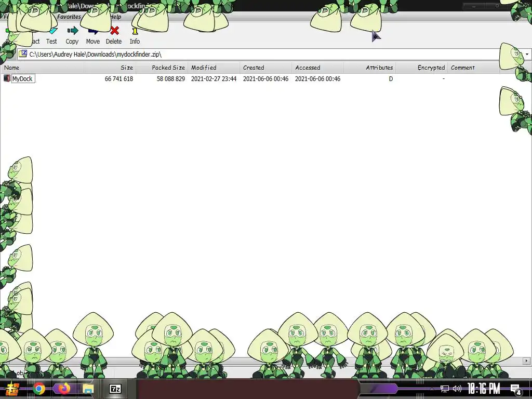The height and width of the screenshot is (399, 532).
Task: Click size value 66 741 618
Action: click(x=119, y=79)
